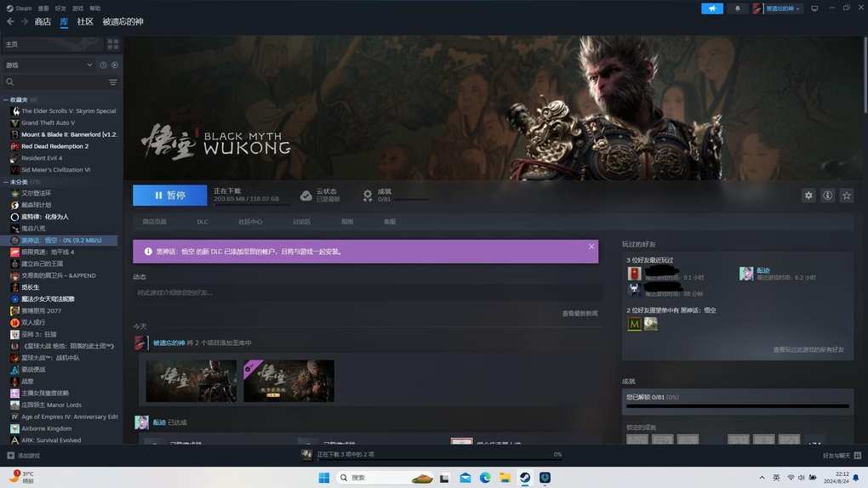Image resolution: width=868 pixels, height=488 pixels.
Task: Select Age of Empires IV: Anniversary Edition
Action: [64, 417]
